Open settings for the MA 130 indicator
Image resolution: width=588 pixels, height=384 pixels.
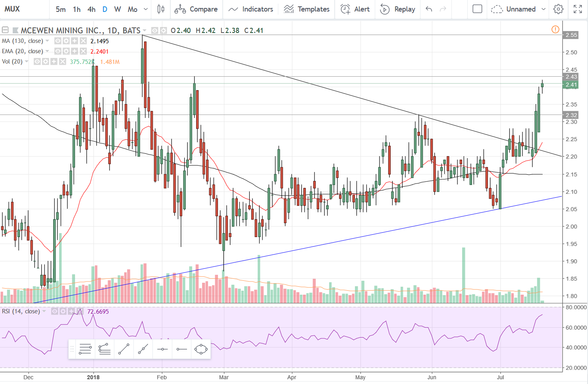point(66,41)
